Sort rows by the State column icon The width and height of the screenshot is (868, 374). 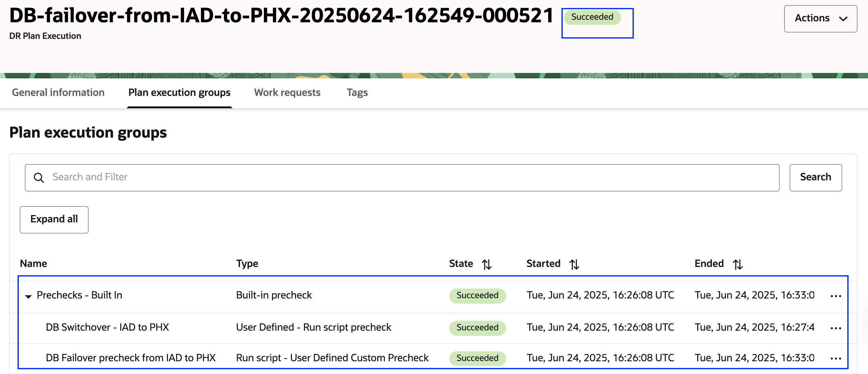[487, 264]
